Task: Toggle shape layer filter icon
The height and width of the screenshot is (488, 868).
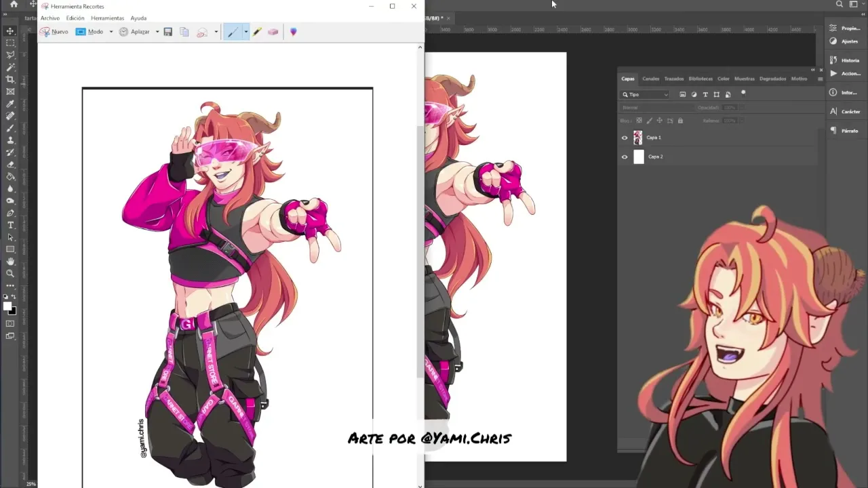Action: (716, 94)
